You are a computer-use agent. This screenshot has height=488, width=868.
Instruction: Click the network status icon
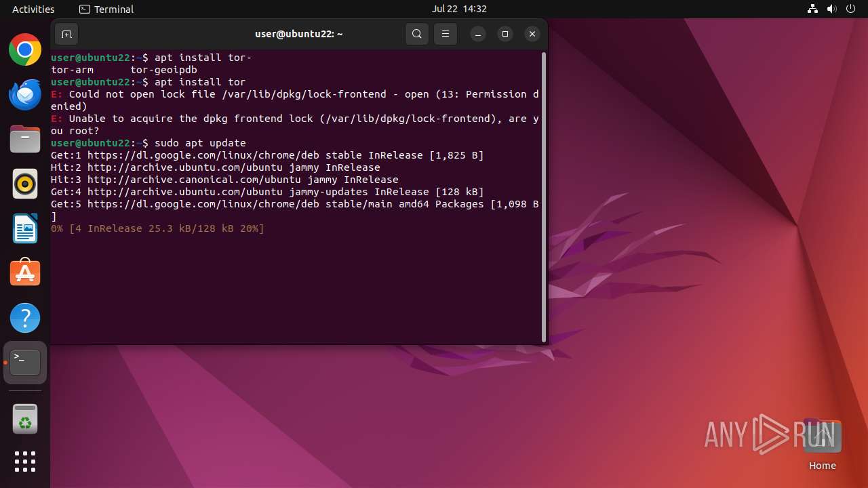813,9
